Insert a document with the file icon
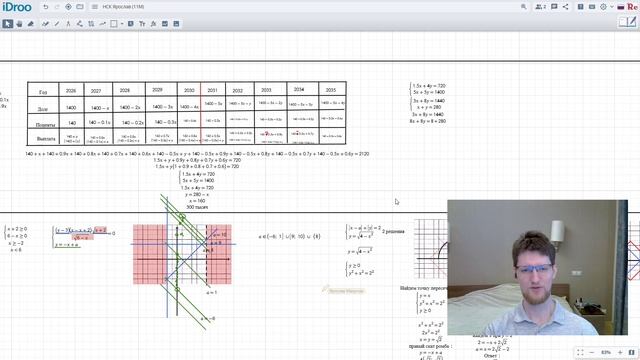 pos(176,24)
